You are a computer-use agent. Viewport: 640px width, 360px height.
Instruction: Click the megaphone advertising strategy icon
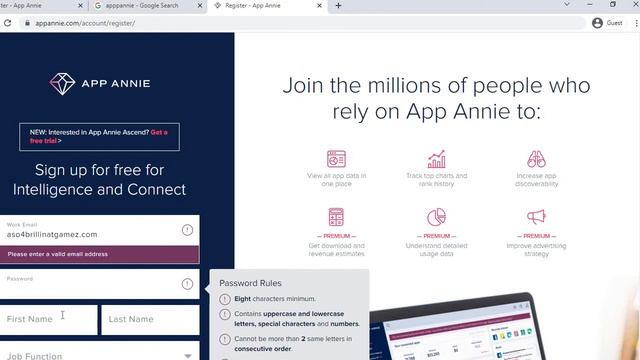tap(536, 217)
